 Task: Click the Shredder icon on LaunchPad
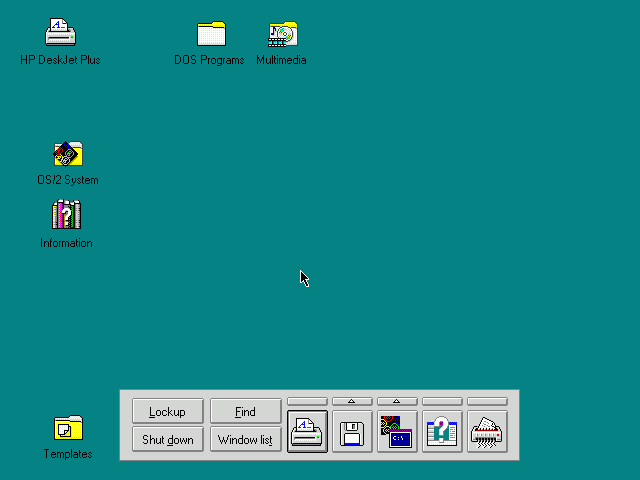point(487,431)
